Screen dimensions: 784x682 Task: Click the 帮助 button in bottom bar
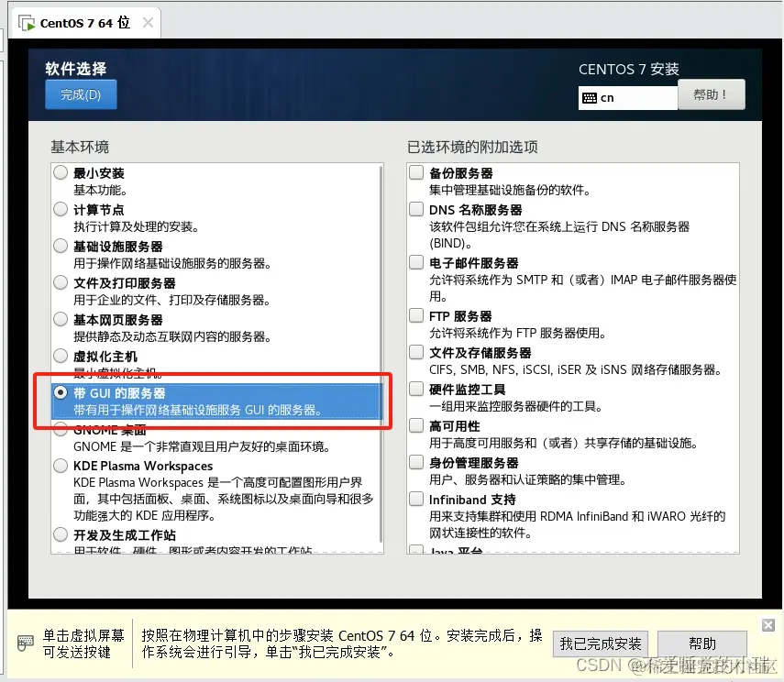(702, 643)
